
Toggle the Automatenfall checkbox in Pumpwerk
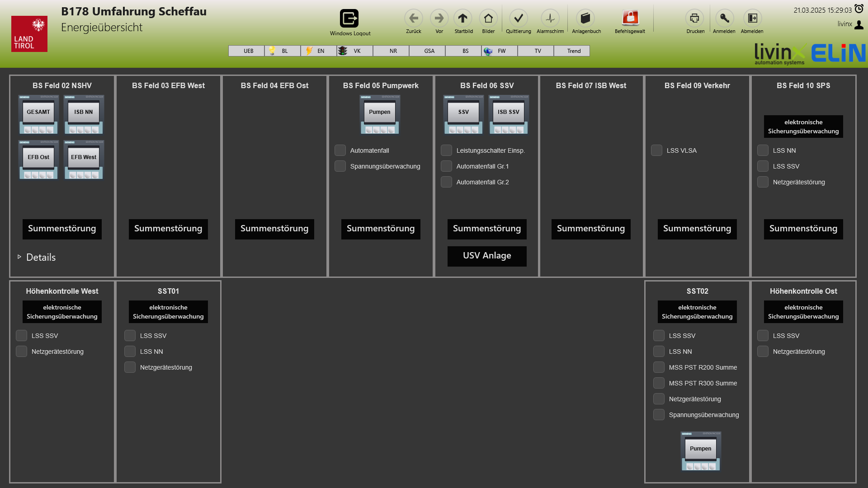point(340,150)
